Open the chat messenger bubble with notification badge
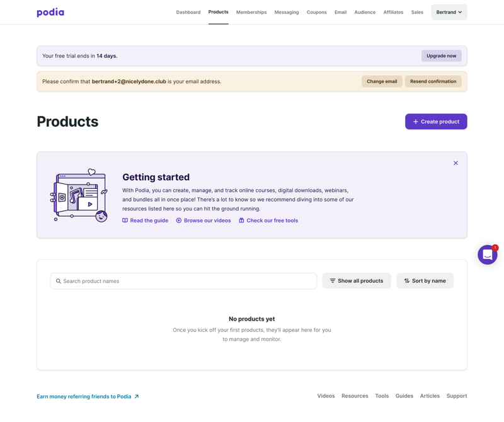Viewport: 504px width, 422px height. point(487,254)
